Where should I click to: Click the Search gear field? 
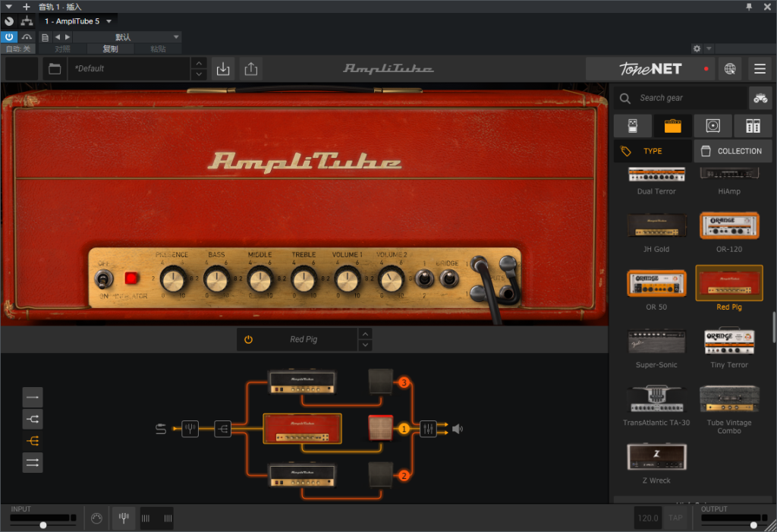pyautogui.click(x=681, y=98)
